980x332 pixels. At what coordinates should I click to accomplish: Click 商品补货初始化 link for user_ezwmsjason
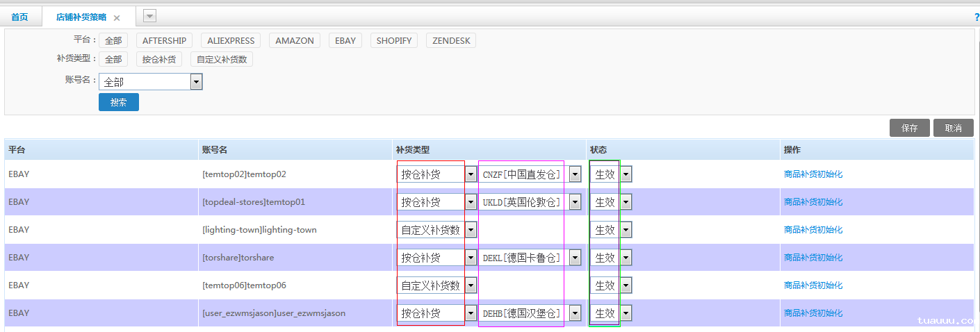tap(813, 313)
